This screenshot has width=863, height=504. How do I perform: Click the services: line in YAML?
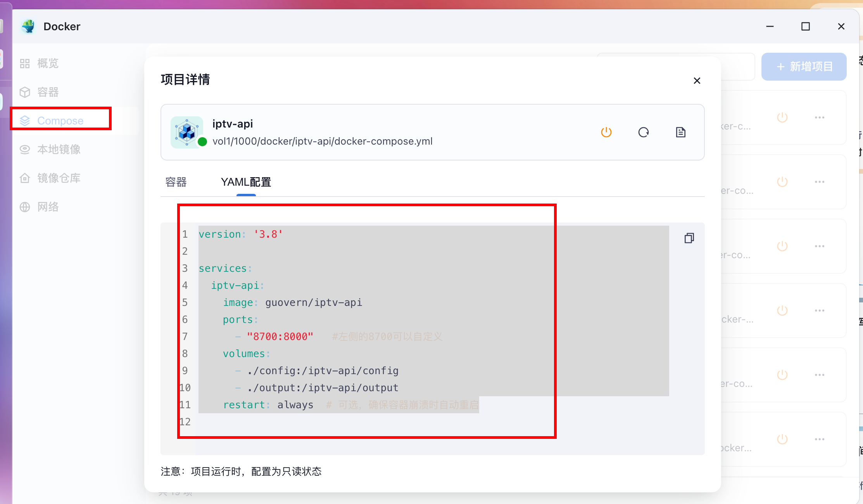point(225,268)
